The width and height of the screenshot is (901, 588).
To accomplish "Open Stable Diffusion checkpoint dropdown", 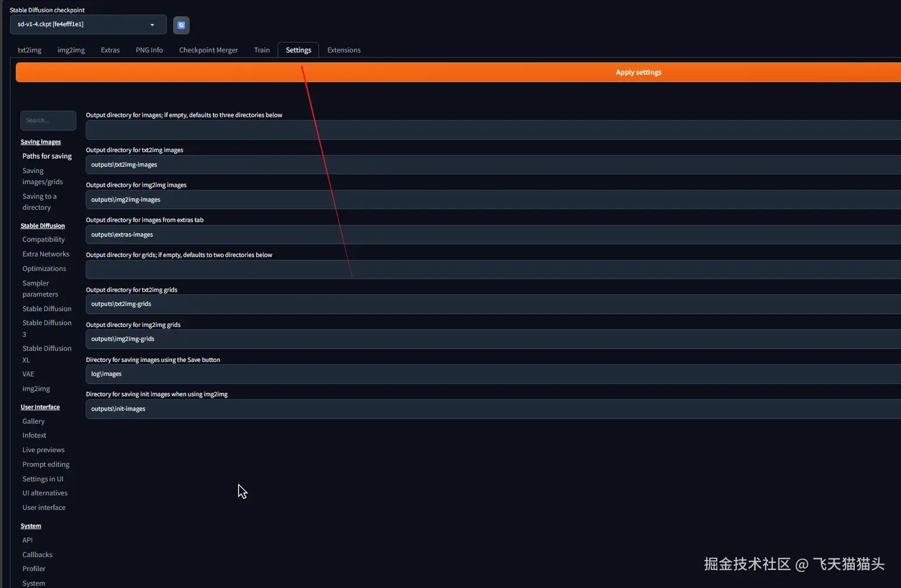I will [x=88, y=24].
